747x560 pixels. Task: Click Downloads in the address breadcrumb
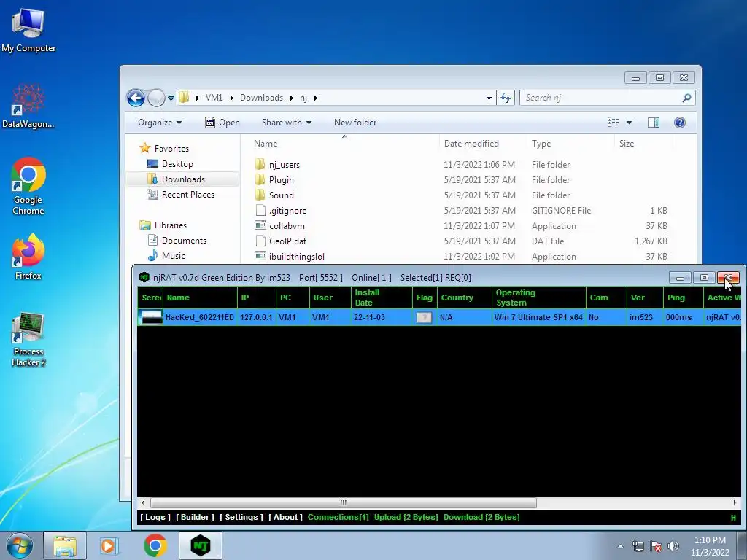(x=261, y=98)
